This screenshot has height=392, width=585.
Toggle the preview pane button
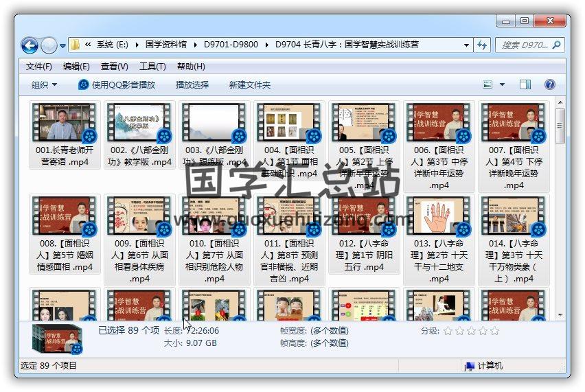tap(525, 84)
